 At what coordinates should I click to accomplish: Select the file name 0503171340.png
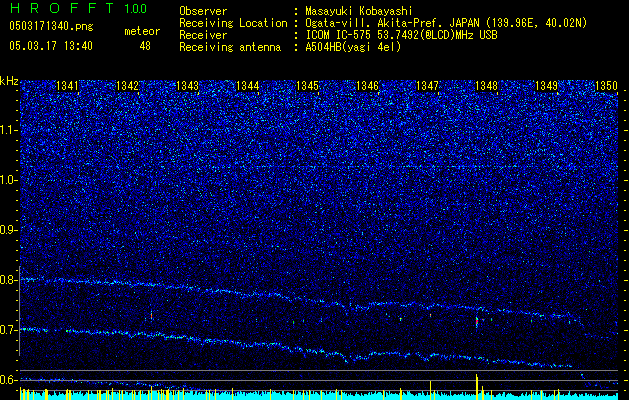(51, 26)
